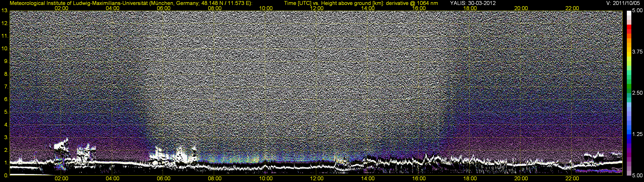The width and height of the screenshot is (644, 182).
Task: Select 16:00 on the bottom time axis
Action: click(419, 179)
